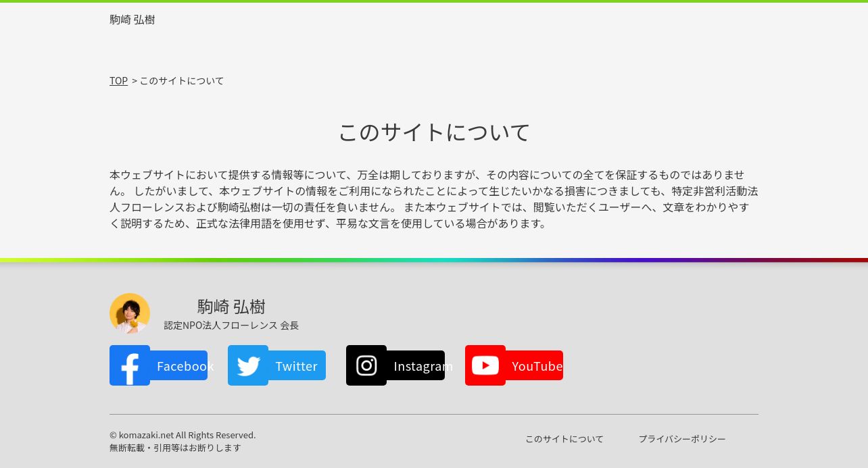Click the profile avatar photo in footer
Viewport: 868px width, 468px height.
pos(130,313)
